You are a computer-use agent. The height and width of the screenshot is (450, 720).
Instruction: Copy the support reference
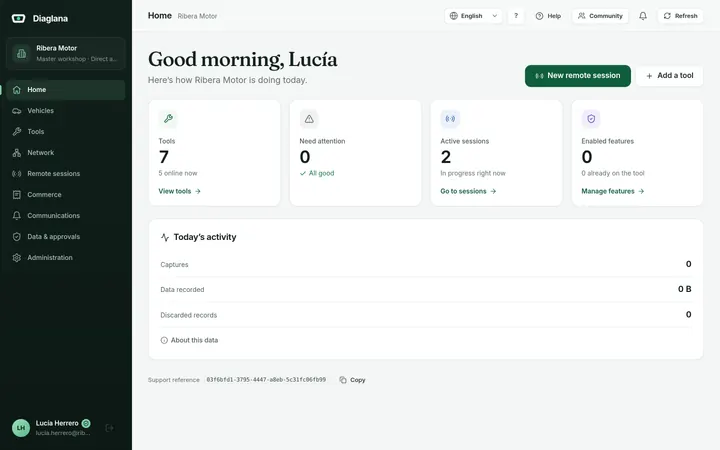click(352, 380)
